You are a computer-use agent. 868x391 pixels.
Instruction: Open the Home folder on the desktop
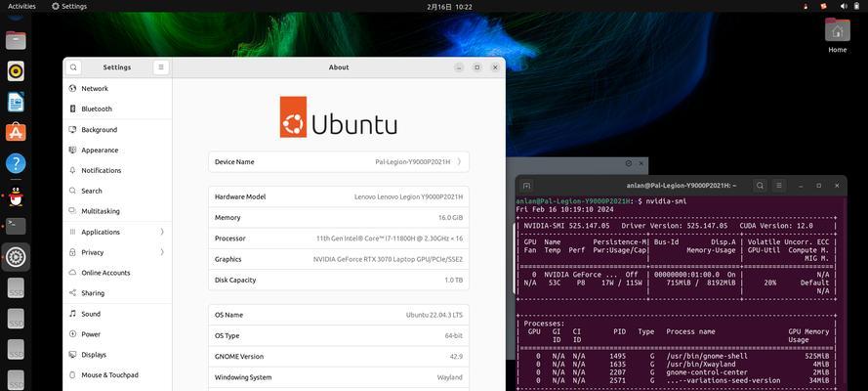tap(837, 35)
